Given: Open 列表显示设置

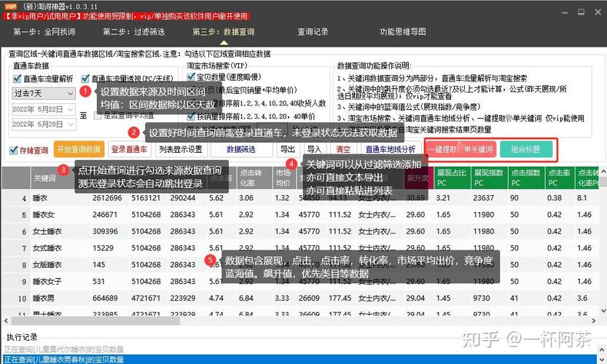Looking at the screenshot, I should coord(181,149).
